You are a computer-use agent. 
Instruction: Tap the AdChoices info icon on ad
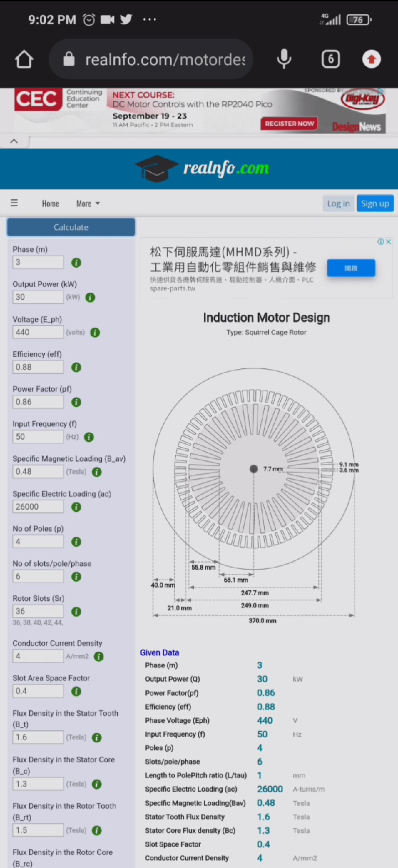click(381, 242)
